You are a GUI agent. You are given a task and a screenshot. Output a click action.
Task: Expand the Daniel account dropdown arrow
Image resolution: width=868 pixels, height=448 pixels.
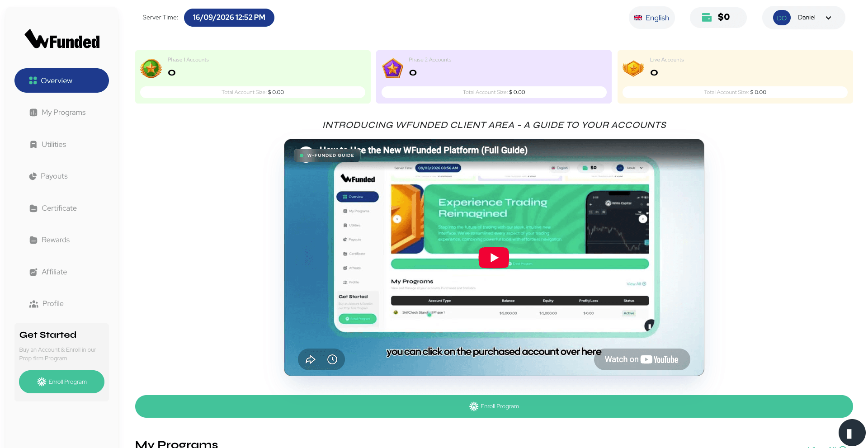click(828, 18)
